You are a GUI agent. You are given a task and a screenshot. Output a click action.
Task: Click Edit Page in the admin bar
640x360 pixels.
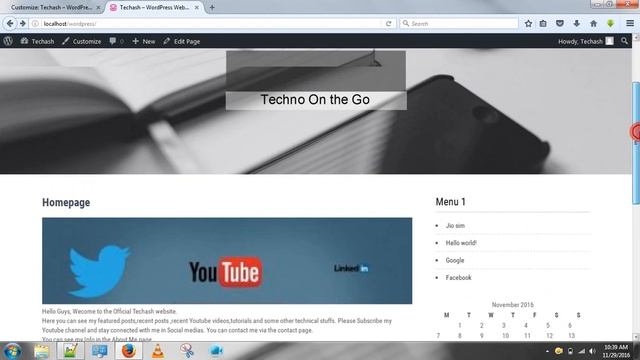[x=182, y=41]
